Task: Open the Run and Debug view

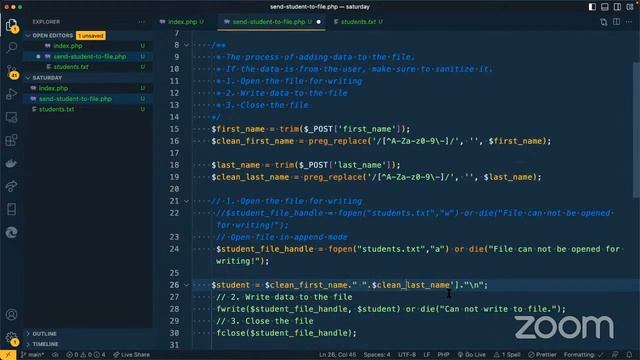Action: [11, 94]
